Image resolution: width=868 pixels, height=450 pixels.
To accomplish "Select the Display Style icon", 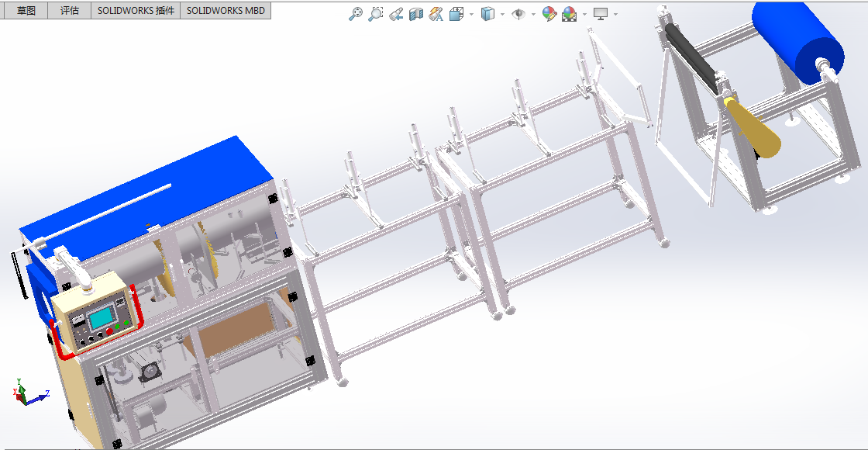I will (486, 13).
